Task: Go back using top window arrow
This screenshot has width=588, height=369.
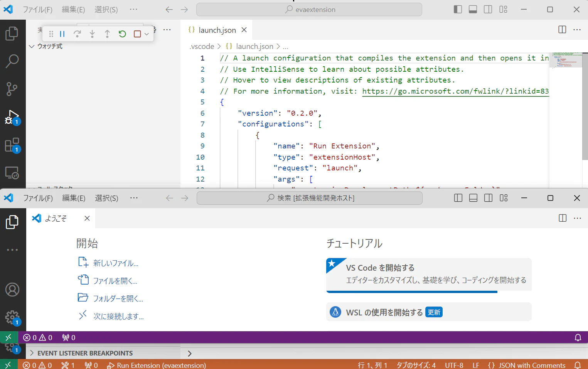Action: point(169,10)
